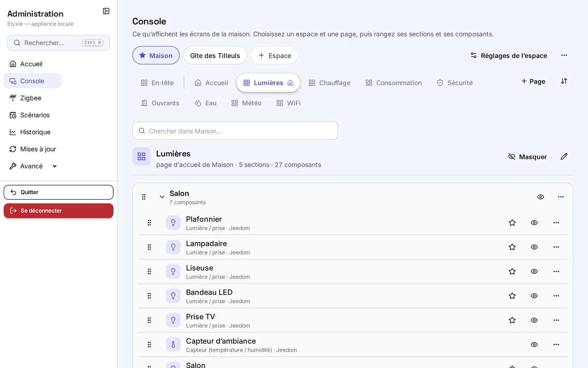
Task: Go to Zigbee in the sidebar
Action: click(32, 98)
